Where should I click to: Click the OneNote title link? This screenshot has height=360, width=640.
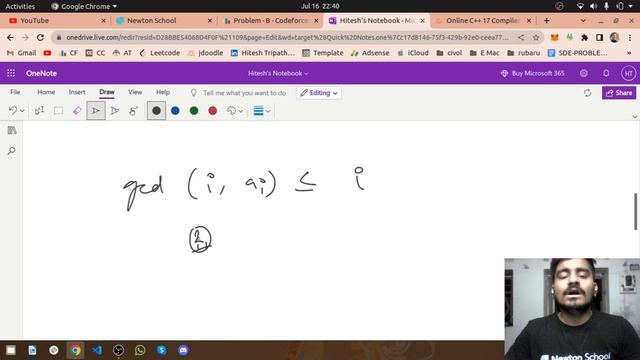41,73
